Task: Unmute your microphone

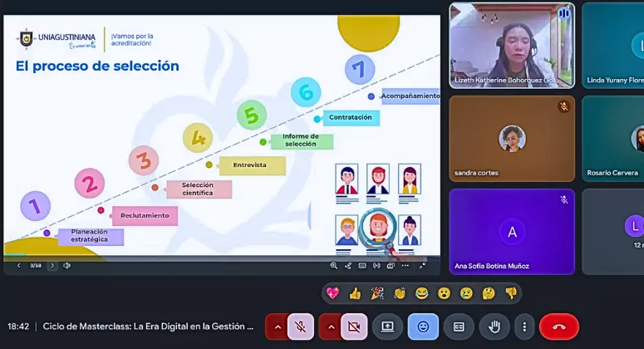Action: (301, 327)
